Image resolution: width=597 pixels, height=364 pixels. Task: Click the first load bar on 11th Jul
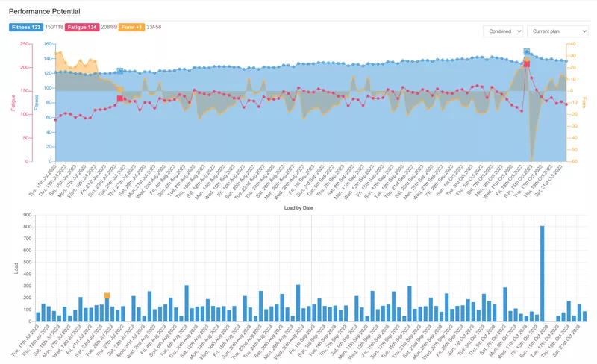pos(38,317)
